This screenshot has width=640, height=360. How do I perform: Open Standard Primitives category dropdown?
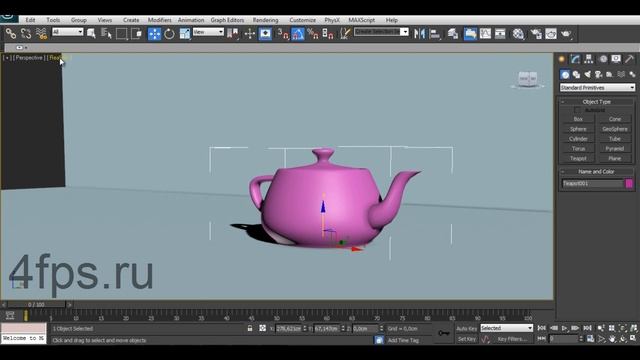[597, 87]
